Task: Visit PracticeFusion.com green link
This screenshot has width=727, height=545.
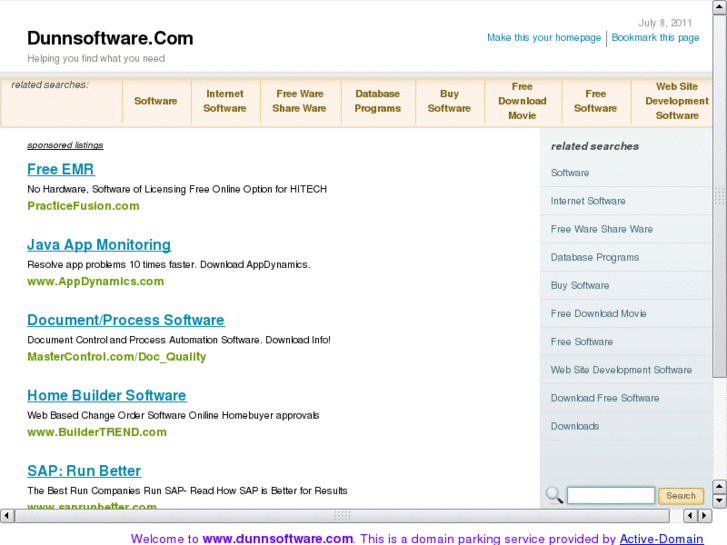Action: click(83, 206)
